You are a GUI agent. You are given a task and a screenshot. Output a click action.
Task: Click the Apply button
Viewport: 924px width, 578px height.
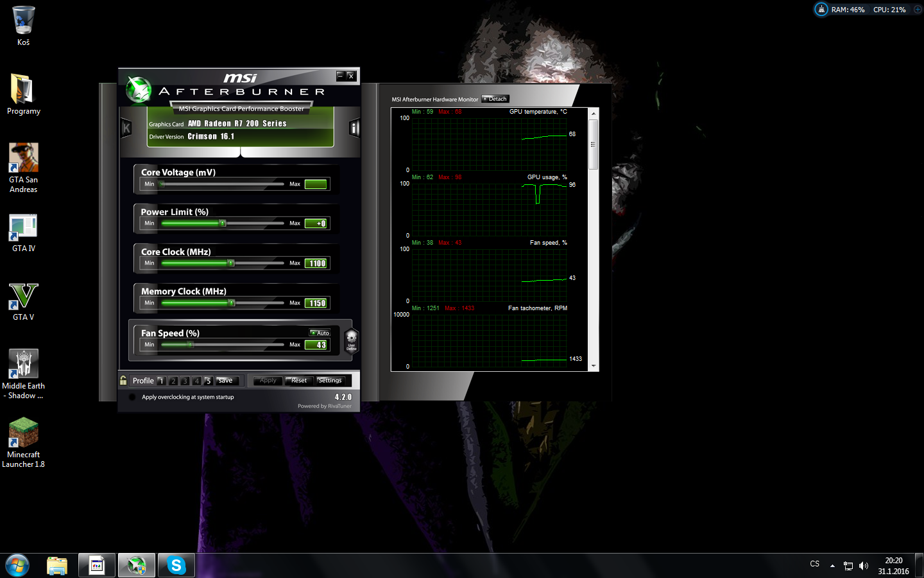click(268, 381)
